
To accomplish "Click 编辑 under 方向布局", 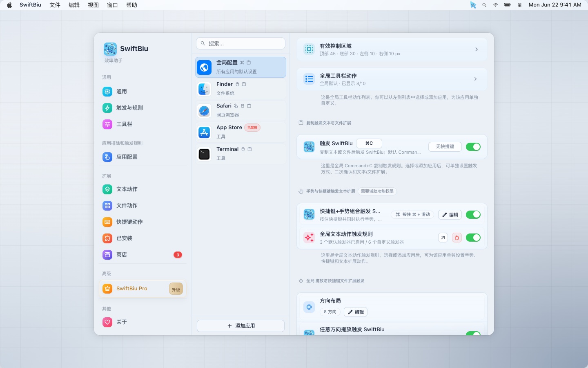I will tap(356, 312).
